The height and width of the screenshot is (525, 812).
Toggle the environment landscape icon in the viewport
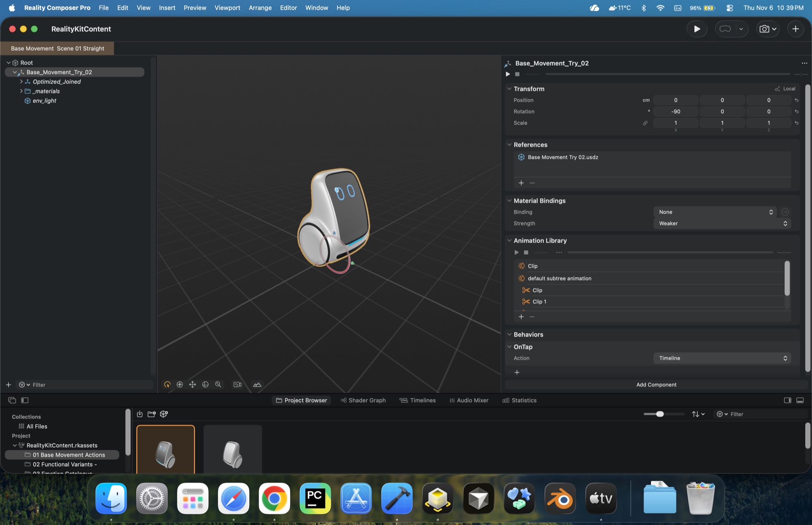tap(257, 385)
